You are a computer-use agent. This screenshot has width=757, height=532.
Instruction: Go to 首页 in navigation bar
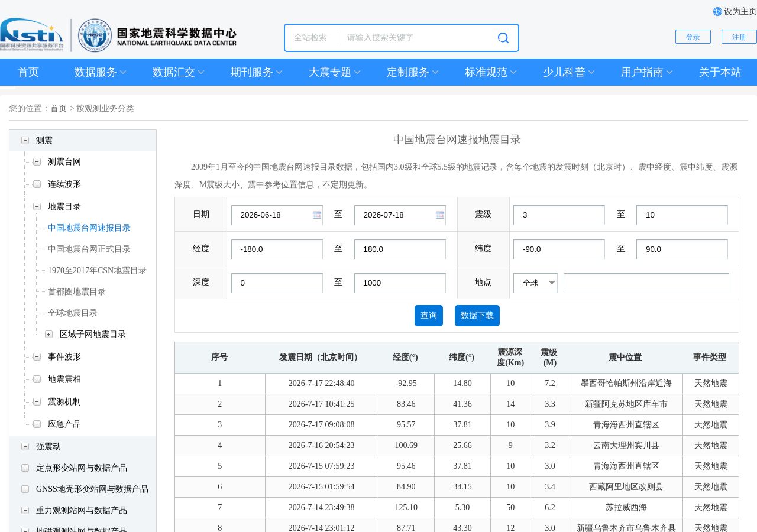(28, 72)
